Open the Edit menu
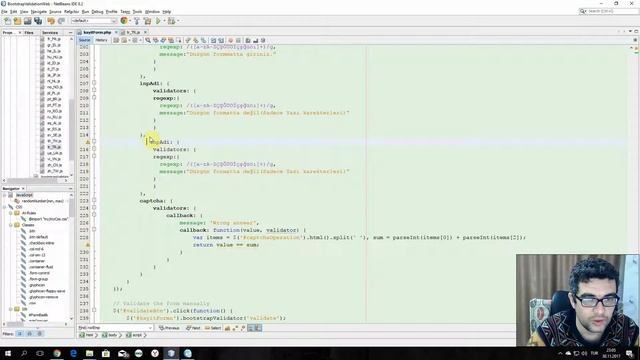This screenshot has height=360, width=640. pyautogui.click(x=13, y=12)
